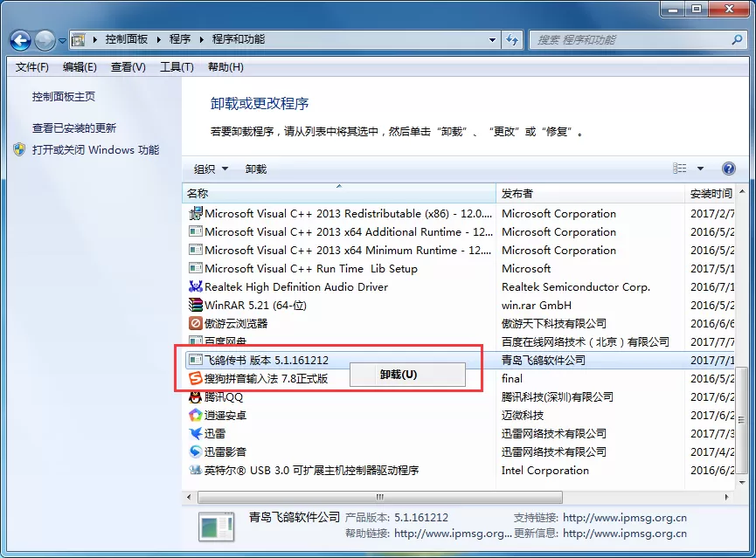The height and width of the screenshot is (558, 756).
Task: Open the 帮助(H) menu
Action: [225, 67]
